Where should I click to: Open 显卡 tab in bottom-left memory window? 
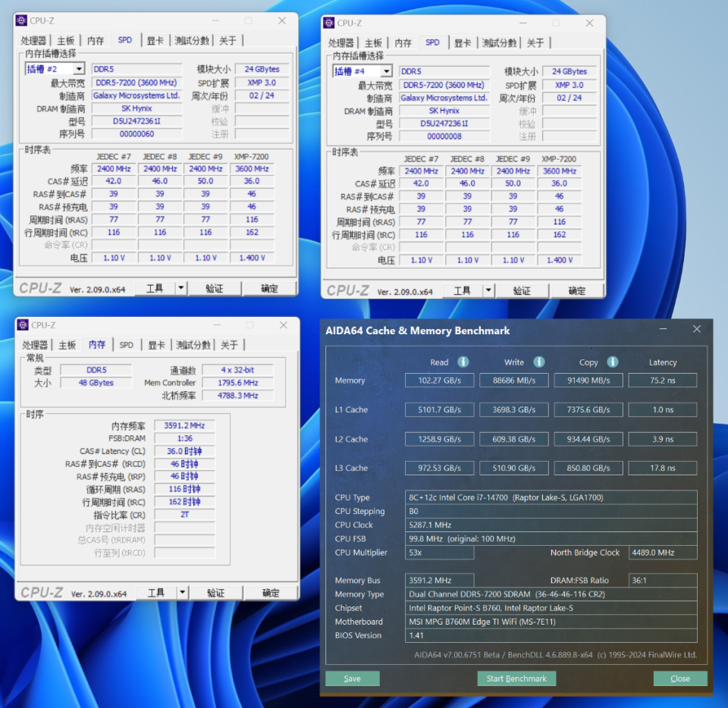coord(156,345)
